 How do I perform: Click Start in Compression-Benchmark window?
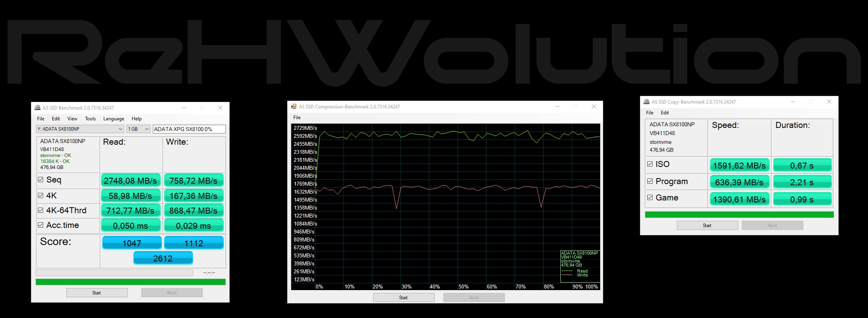click(403, 298)
